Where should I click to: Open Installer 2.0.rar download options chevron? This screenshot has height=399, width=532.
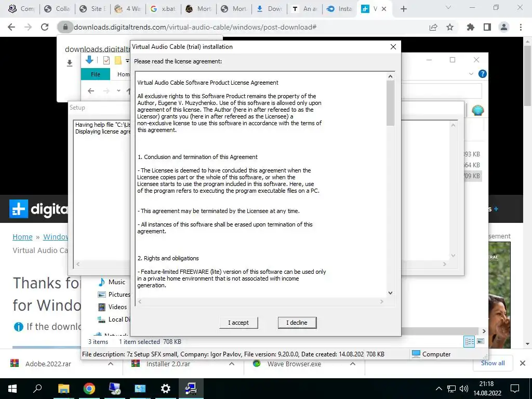232,364
